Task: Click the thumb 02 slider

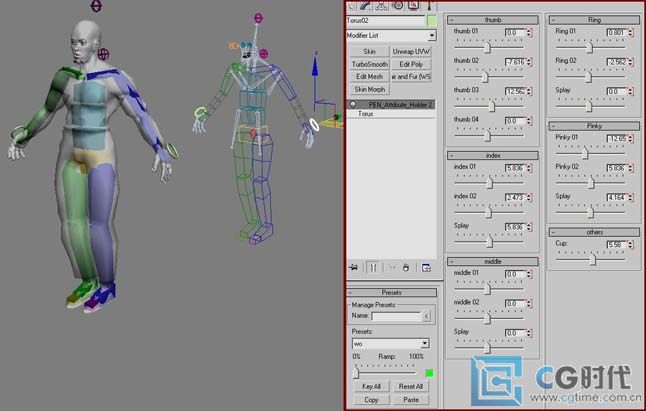Action: tap(485, 76)
